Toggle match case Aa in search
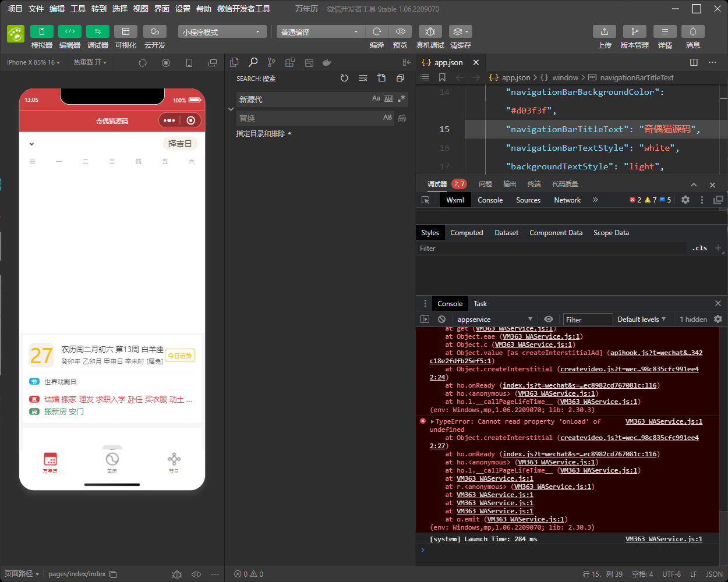Image resolution: width=728 pixels, height=582 pixels. [376, 99]
